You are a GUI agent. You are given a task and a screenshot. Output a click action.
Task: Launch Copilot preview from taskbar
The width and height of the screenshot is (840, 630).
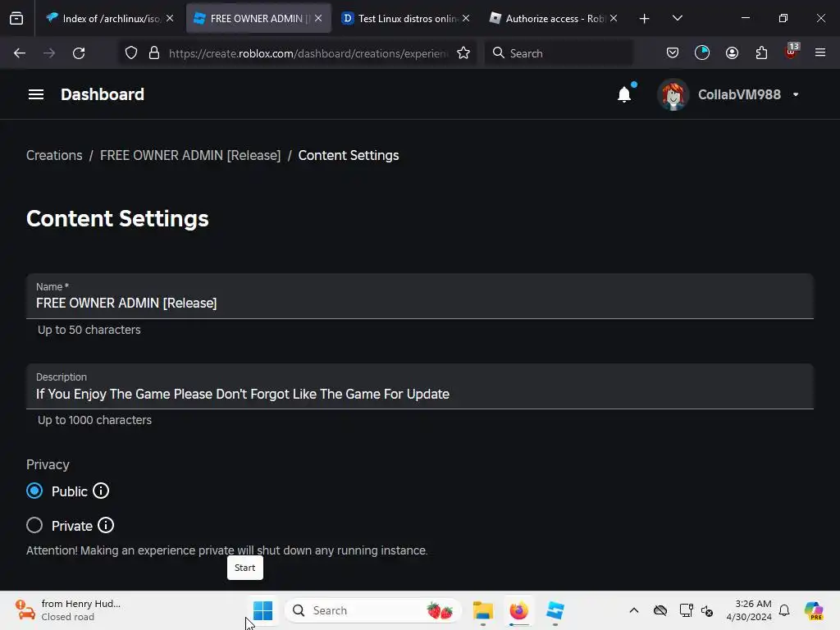[814, 610]
